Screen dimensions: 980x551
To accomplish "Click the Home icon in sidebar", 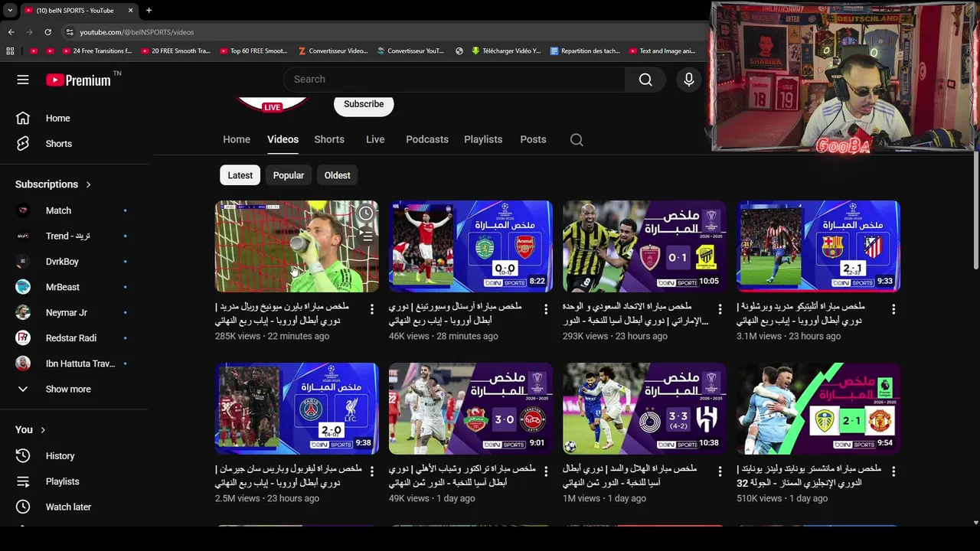I will click(x=23, y=118).
